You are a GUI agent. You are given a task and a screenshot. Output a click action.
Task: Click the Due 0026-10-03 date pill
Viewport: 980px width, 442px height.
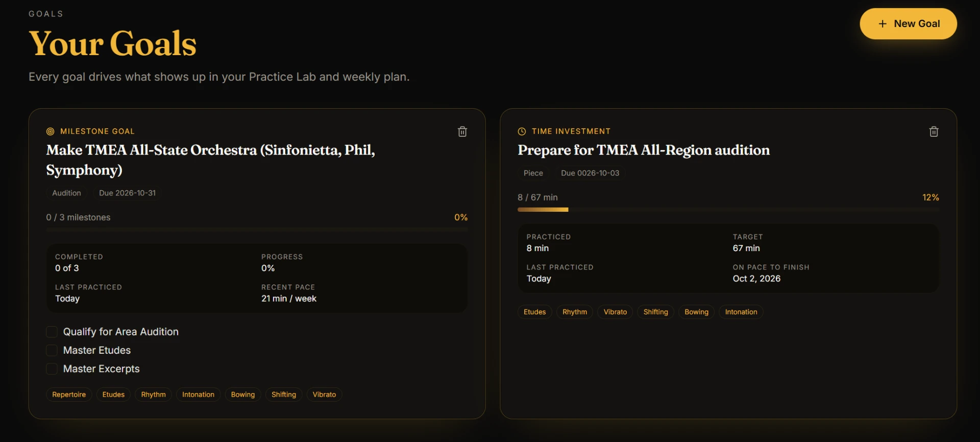tap(590, 173)
